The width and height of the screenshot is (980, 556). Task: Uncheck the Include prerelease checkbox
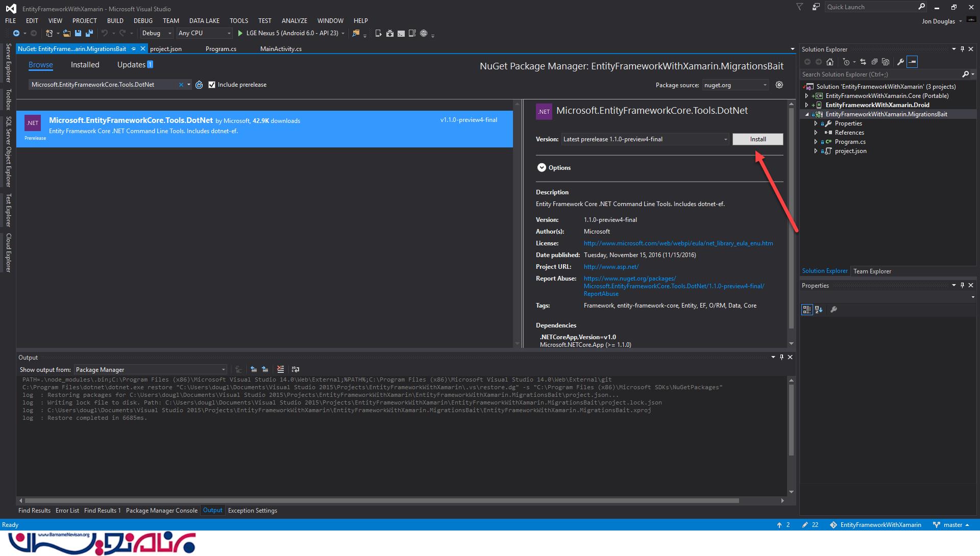coord(212,85)
